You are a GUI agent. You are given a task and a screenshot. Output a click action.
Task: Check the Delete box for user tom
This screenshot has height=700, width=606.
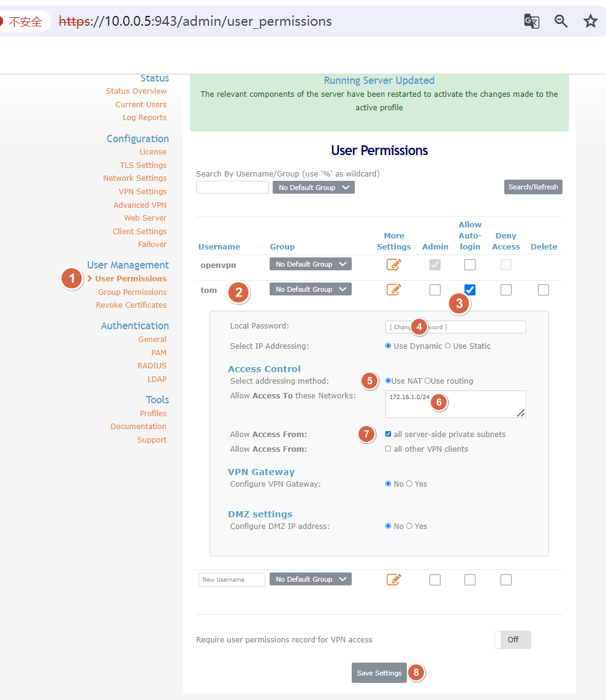point(544,290)
